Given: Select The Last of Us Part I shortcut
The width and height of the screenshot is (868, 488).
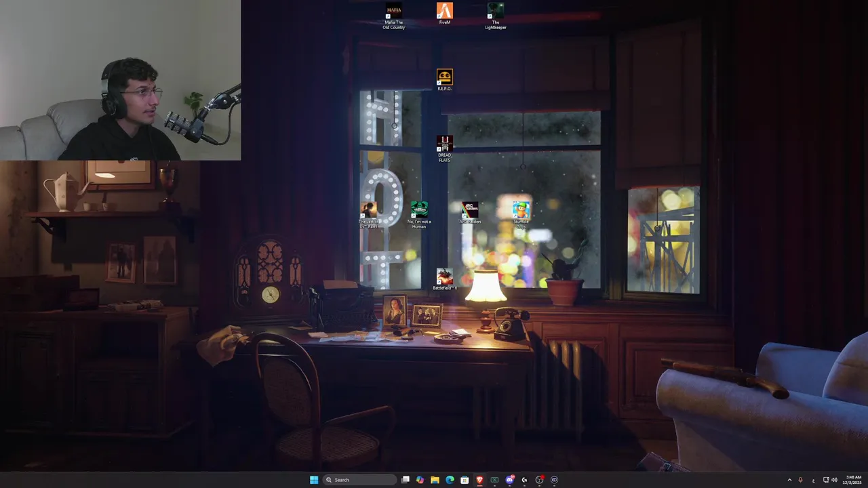Looking at the screenshot, I should [x=368, y=215].
